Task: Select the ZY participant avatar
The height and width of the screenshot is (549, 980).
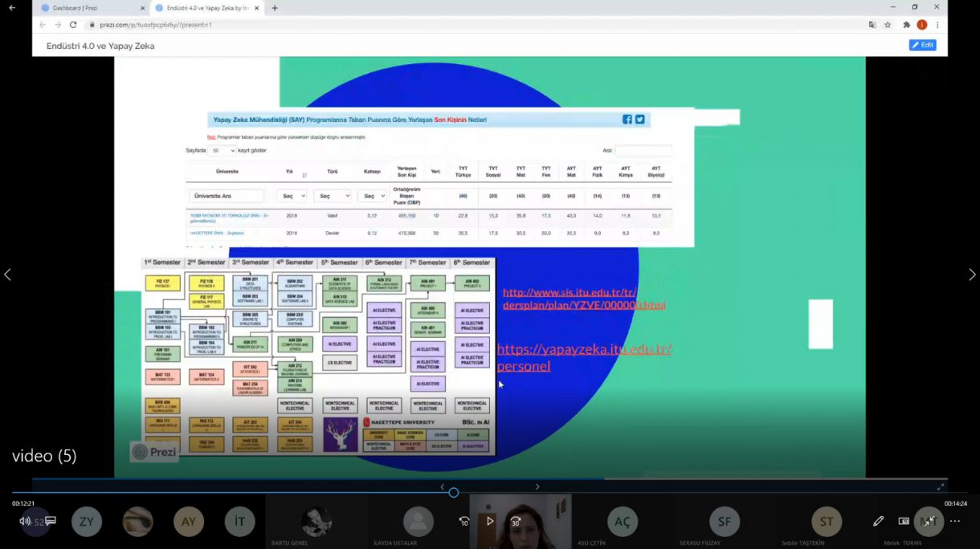Action: point(87,522)
